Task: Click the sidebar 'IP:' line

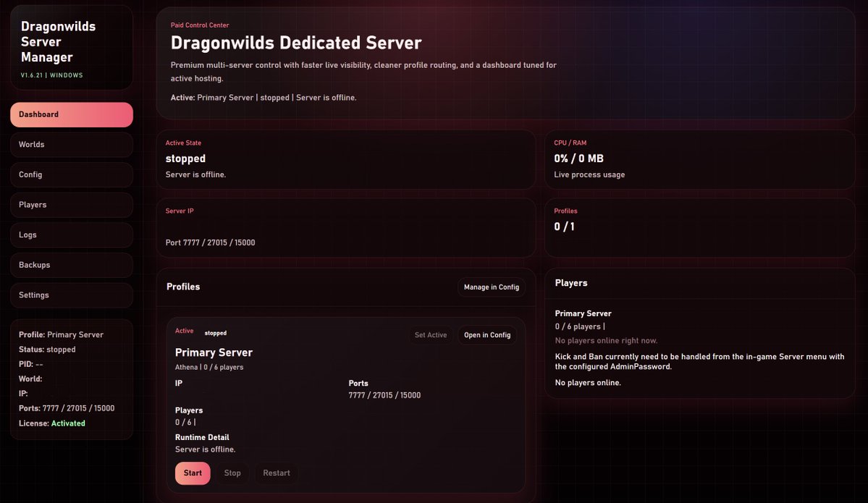Action: click(x=23, y=394)
